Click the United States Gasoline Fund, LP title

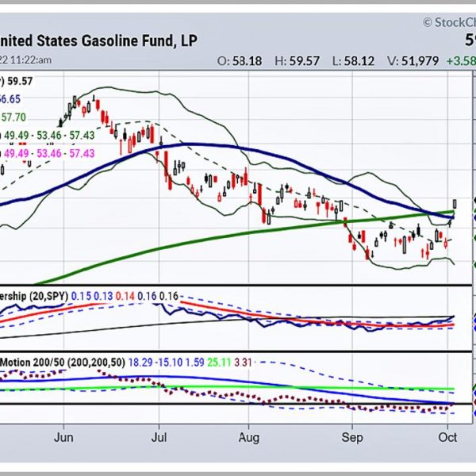tap(98, 40)
